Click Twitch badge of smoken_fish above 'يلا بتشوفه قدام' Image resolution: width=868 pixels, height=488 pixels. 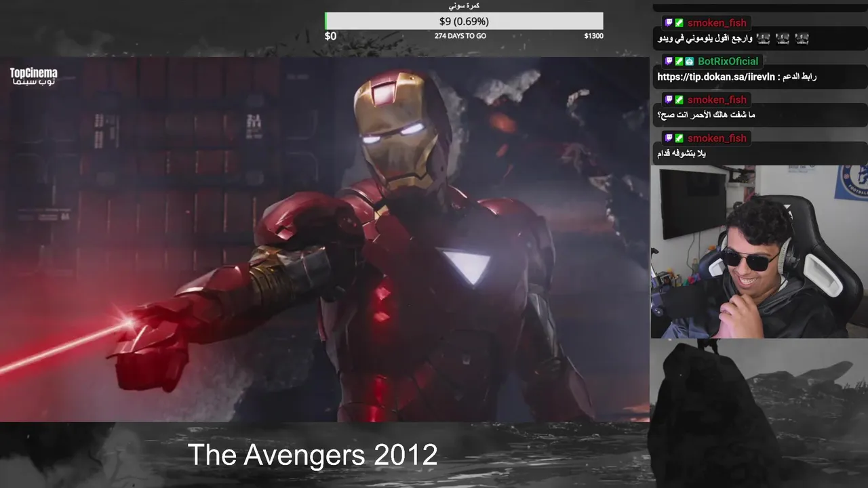669,138
